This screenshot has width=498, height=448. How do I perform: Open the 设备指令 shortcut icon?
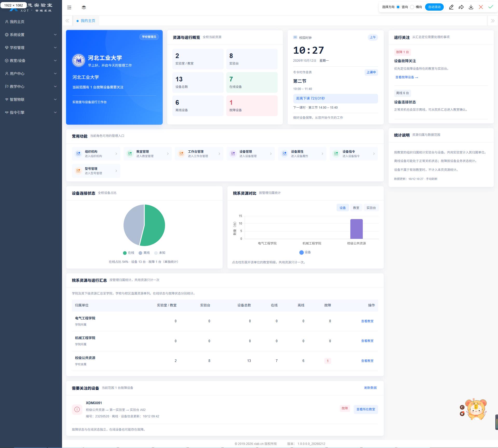(336, 154)
